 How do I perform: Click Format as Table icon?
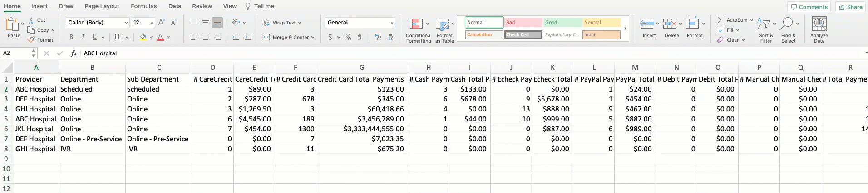click(x=443, y=24)
